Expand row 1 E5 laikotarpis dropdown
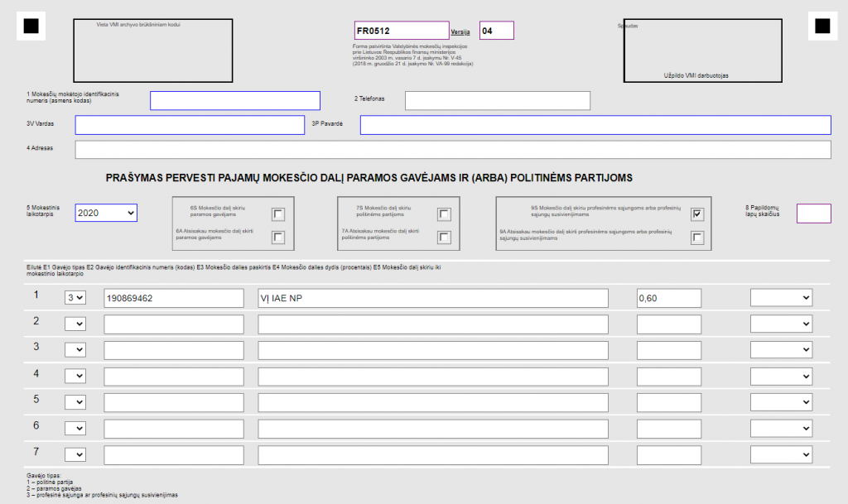The height and width of the screenshot is (504, 848). (x=781, y=298)
